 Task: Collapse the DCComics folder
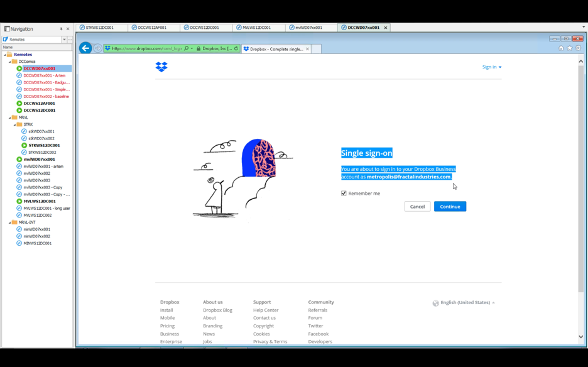point(10,62)
